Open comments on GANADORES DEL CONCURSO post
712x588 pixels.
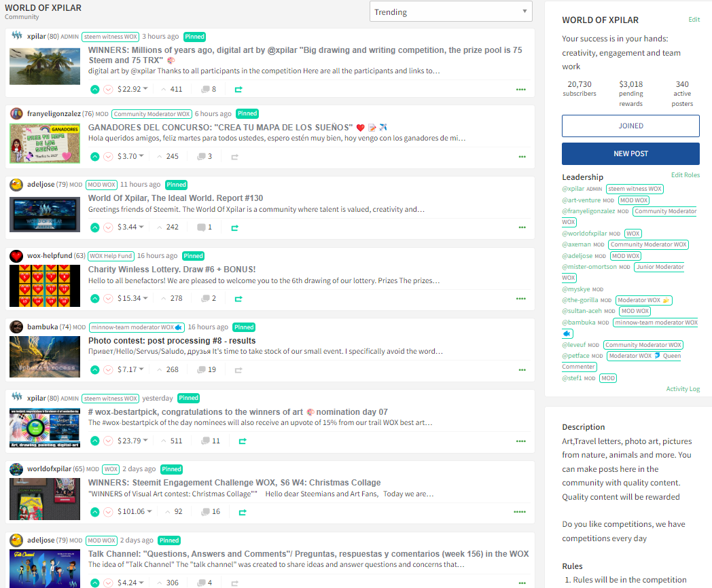[x=204, y=156]
